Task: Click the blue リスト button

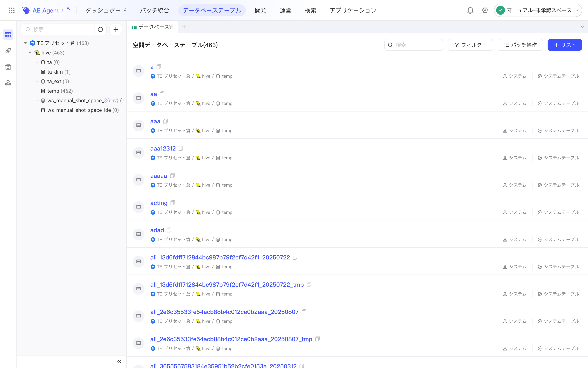Action: (x=565, y=45)
